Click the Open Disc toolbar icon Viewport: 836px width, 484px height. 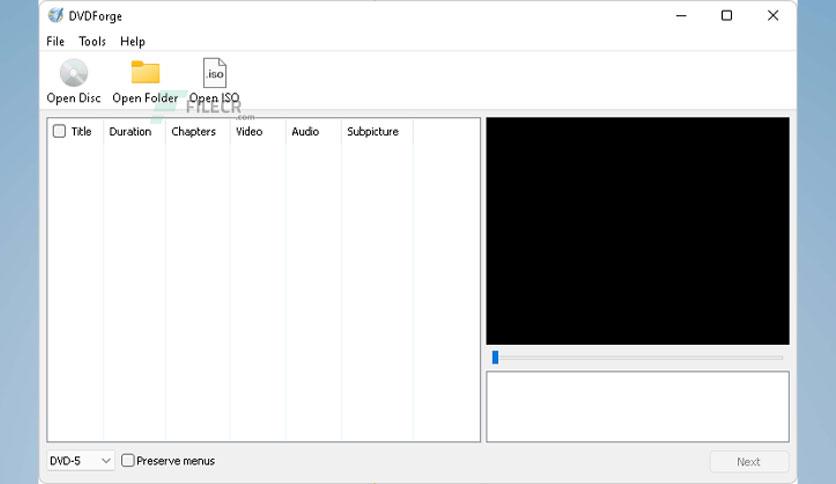coord(74,73)
